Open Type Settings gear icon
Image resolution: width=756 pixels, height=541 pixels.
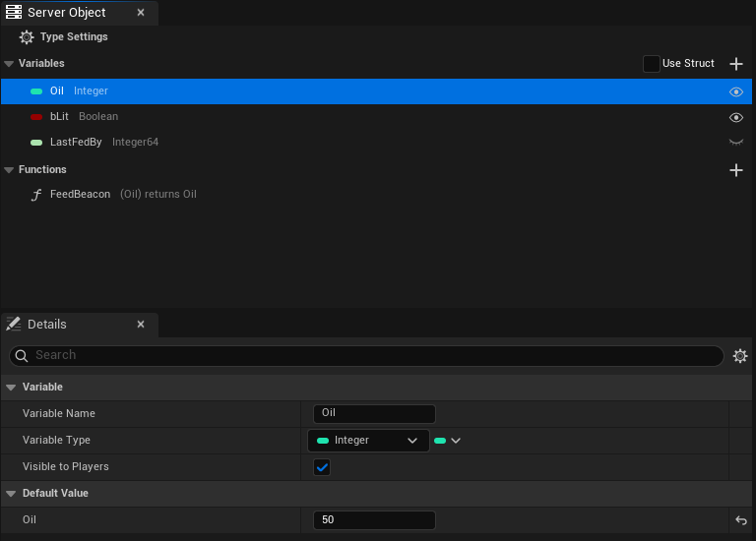point(27,37)
